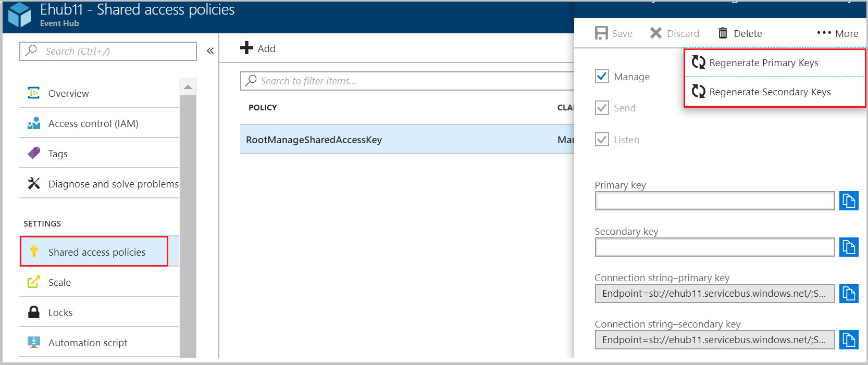Click the Add button
The width and height of the screenshot is (868, 365).
258,48
